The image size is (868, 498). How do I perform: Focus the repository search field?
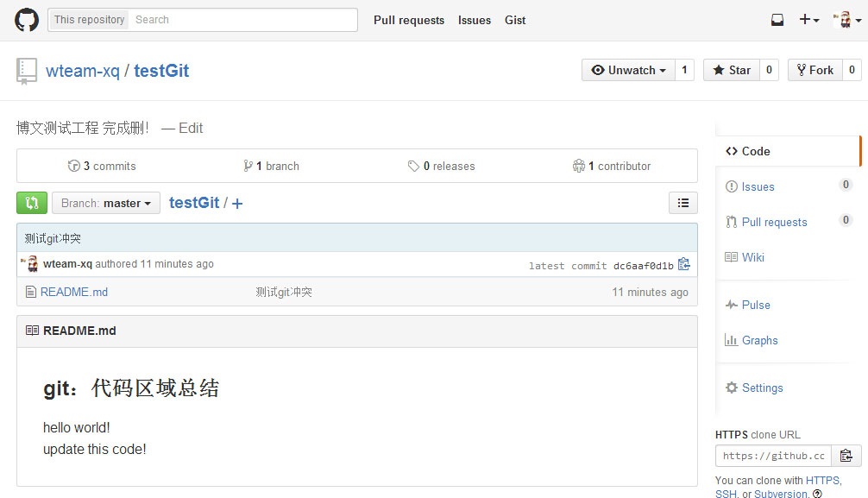click(243, 20)
